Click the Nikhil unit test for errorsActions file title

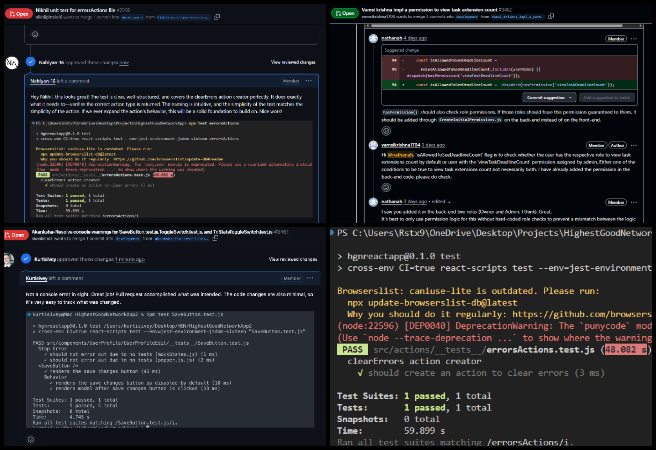point(75,10)
